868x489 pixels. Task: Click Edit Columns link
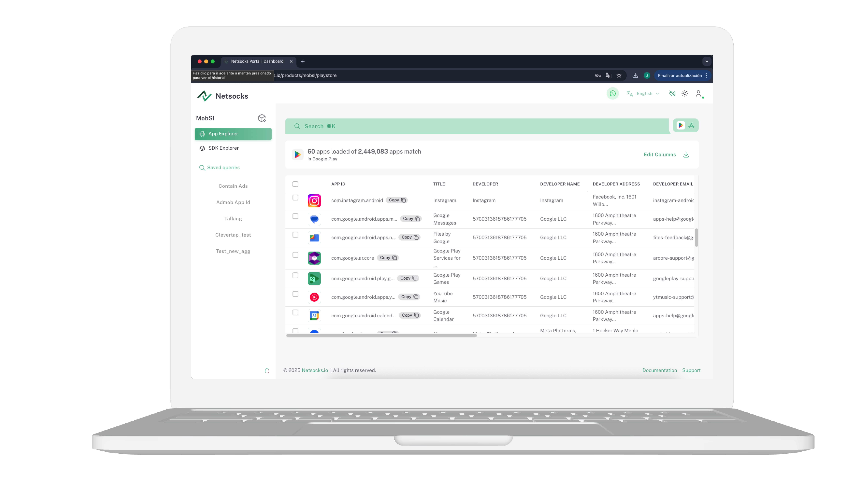659,155
